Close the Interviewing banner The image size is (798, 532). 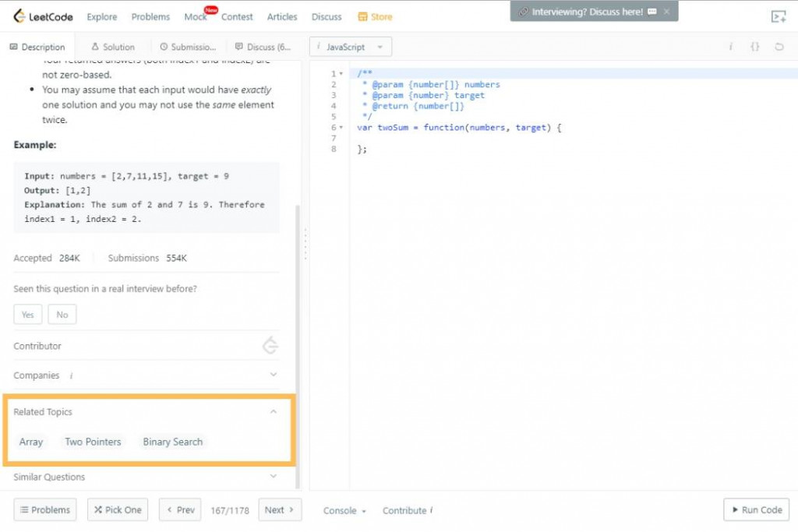click(x=666, y=11)
